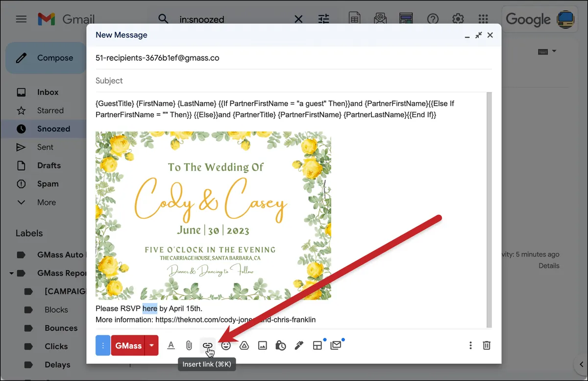The width and height of the screenshot is (588, 381).
Task: Collapse GMass Reports label tree
Action: pos(11,273)
